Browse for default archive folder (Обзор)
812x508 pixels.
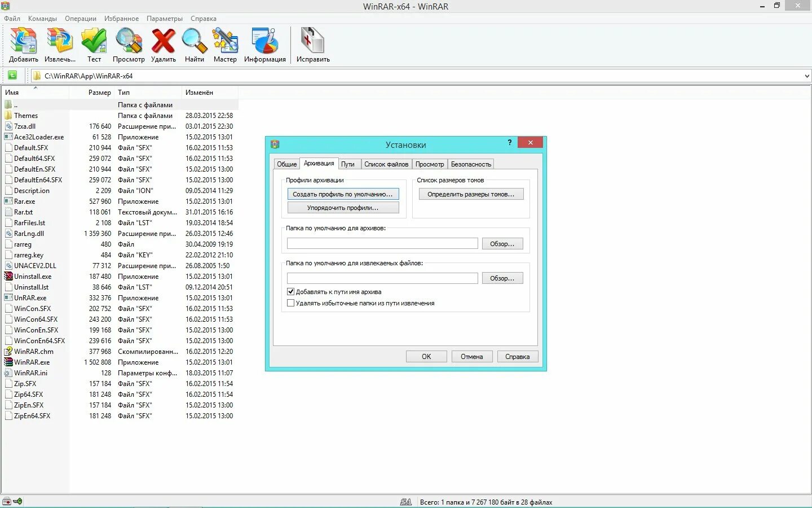pyautogui.click(x=502, y=244)
